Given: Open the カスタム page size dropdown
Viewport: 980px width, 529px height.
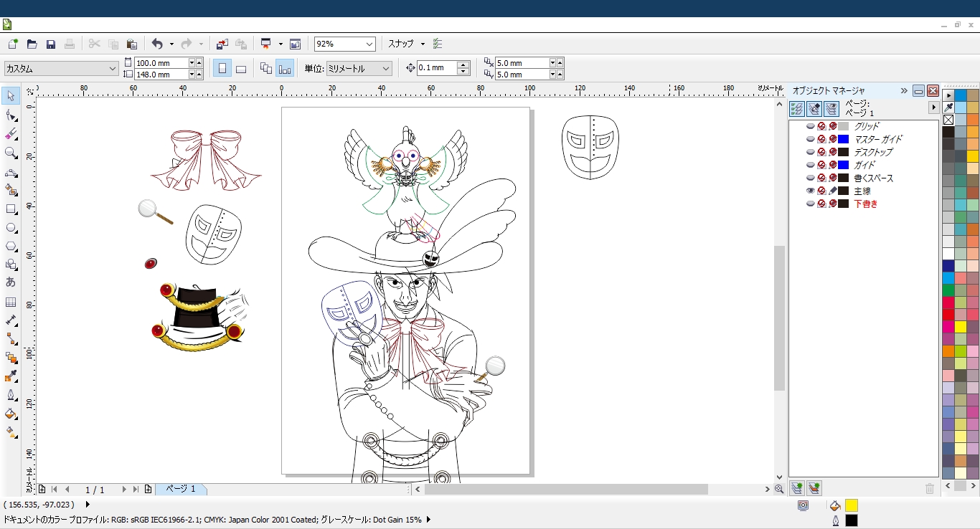Looking at the screenshot, I should coord(113,69).
